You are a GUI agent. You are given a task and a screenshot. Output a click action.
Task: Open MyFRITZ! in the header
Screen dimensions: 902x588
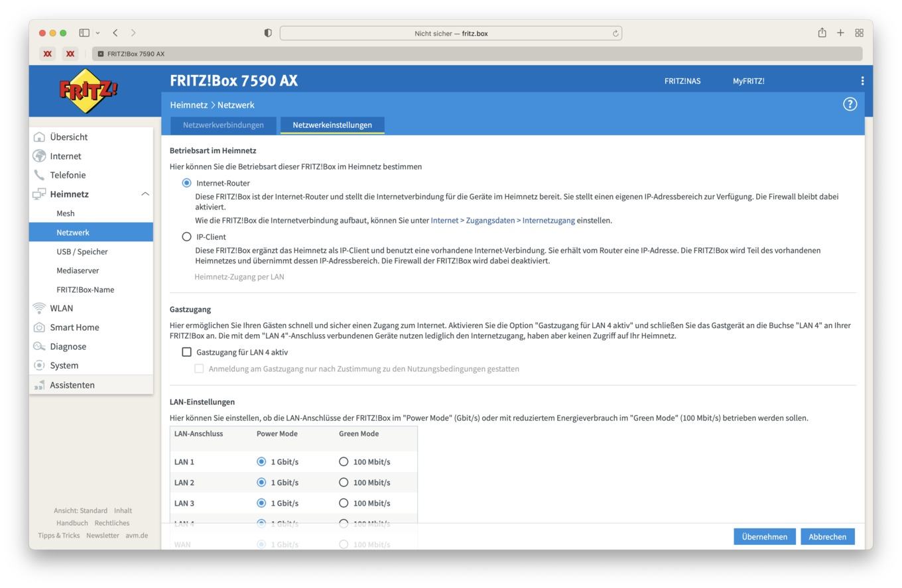coord(748,81)
